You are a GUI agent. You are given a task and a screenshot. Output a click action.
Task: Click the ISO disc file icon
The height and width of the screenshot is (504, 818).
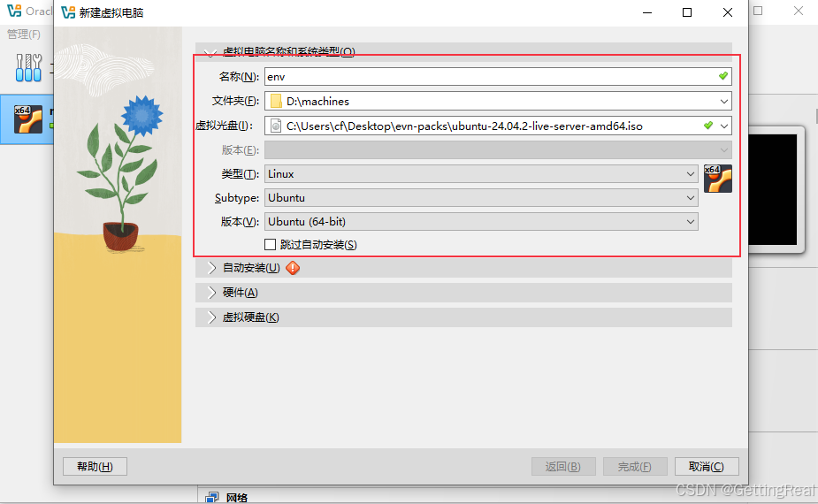pyautogui.click(x=276, y=126)
